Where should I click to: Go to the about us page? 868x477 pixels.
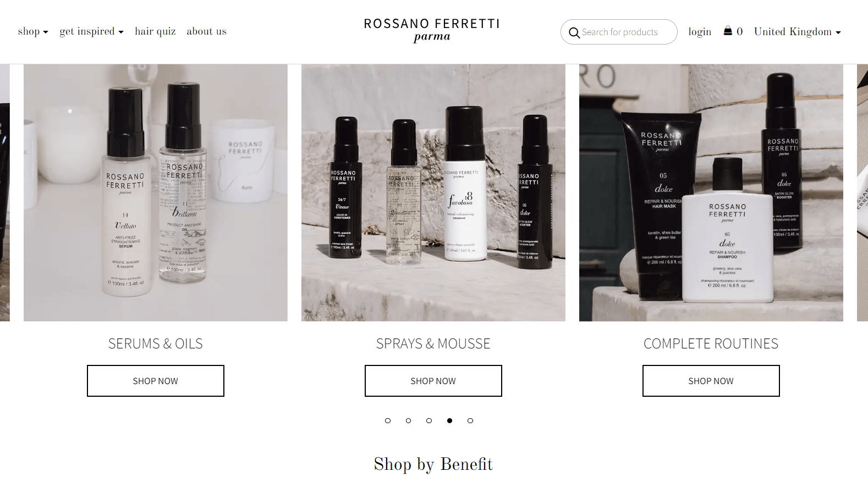(206, 31)
